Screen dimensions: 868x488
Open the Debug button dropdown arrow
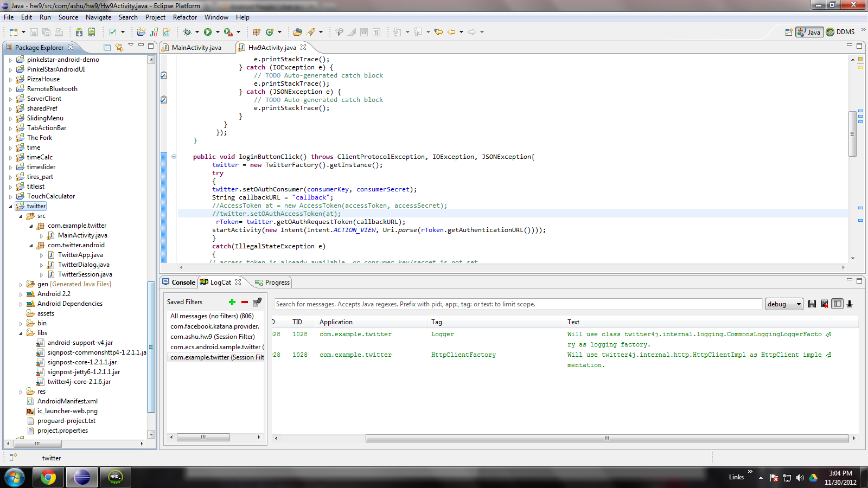tap(197, 32)
